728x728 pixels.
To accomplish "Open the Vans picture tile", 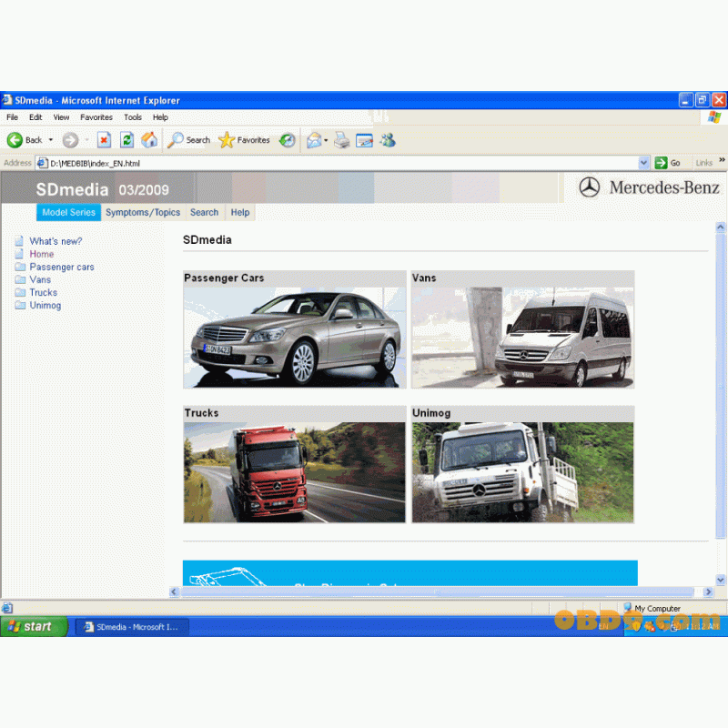I will click(x=522, y=329).
